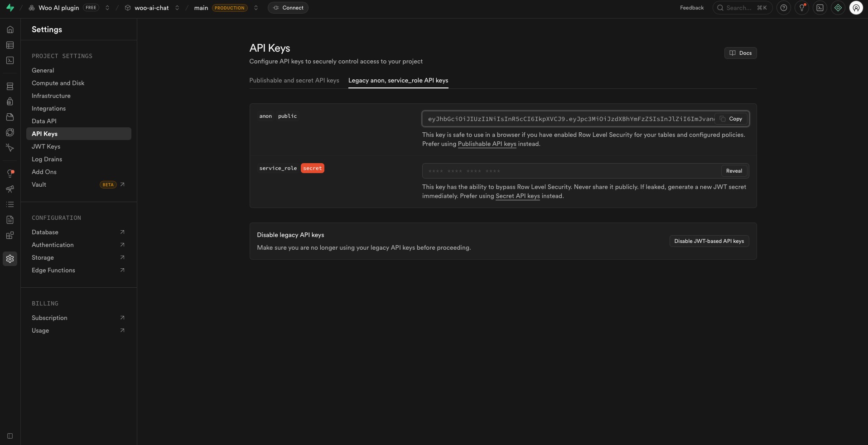Open the Home dashboard from sidebar
Screen dimensions: 868x445
pyautogui.click(x=10, y=29)
